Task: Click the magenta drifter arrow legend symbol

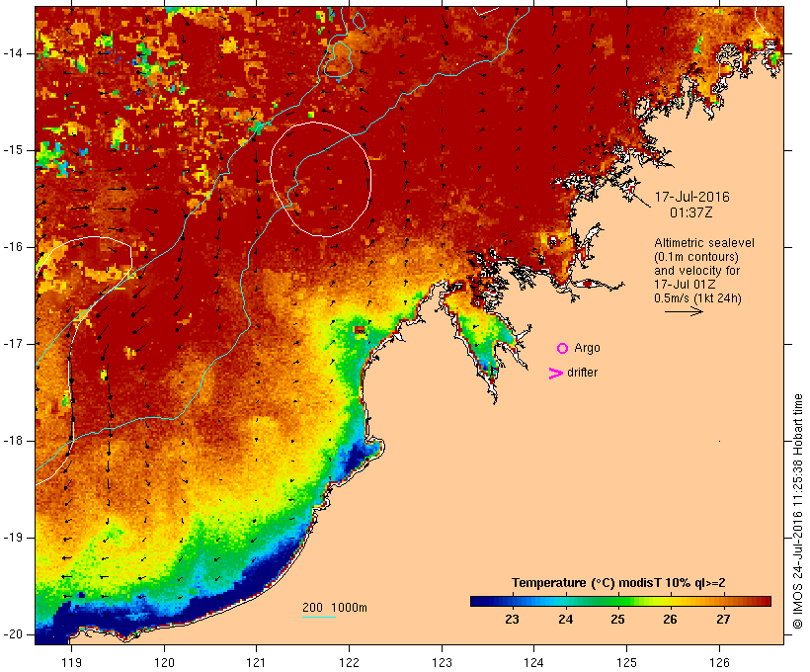Action: coord(556,374)
